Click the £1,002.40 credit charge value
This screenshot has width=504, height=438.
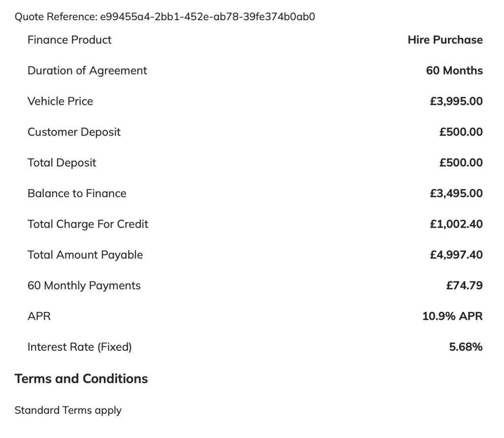(456, 224)
